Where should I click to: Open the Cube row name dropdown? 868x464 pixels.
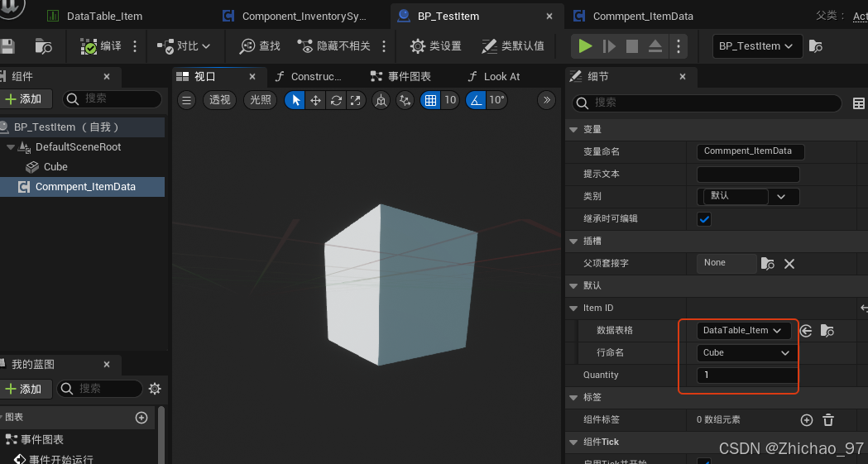pos(746,353)
